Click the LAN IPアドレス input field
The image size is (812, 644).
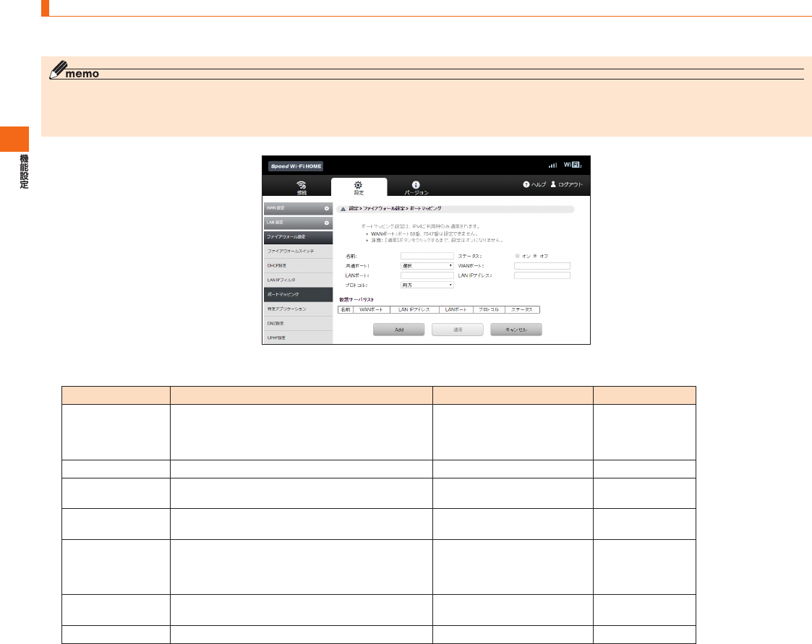542,275
